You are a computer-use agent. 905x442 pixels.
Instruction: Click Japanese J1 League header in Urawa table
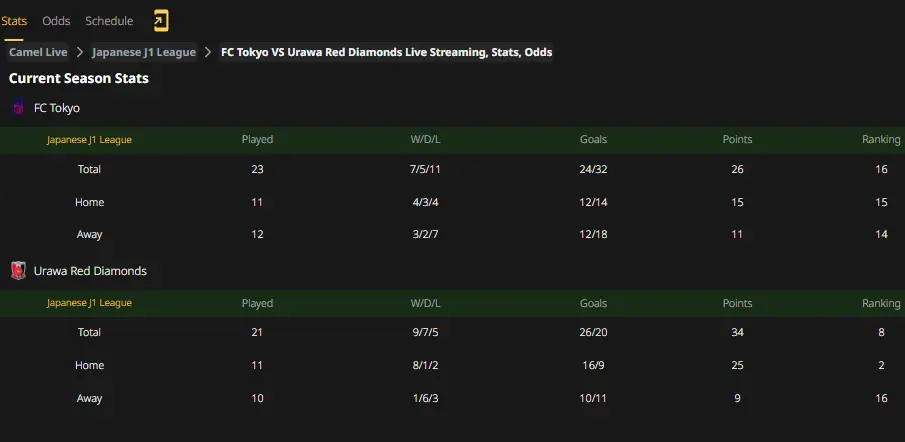tap(89, 303)
